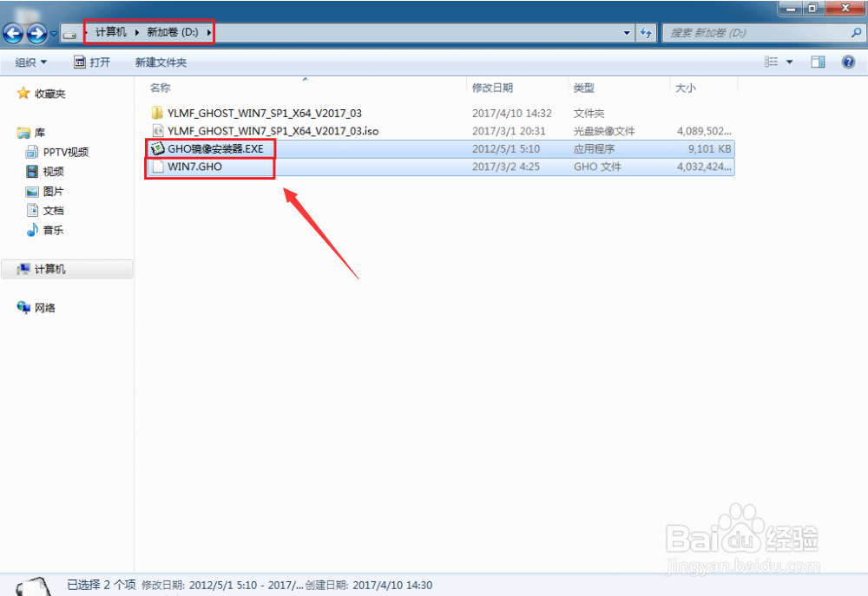868x596 pixels.
Task: Click the drive icon in address bar
Action: pos(69,35)
